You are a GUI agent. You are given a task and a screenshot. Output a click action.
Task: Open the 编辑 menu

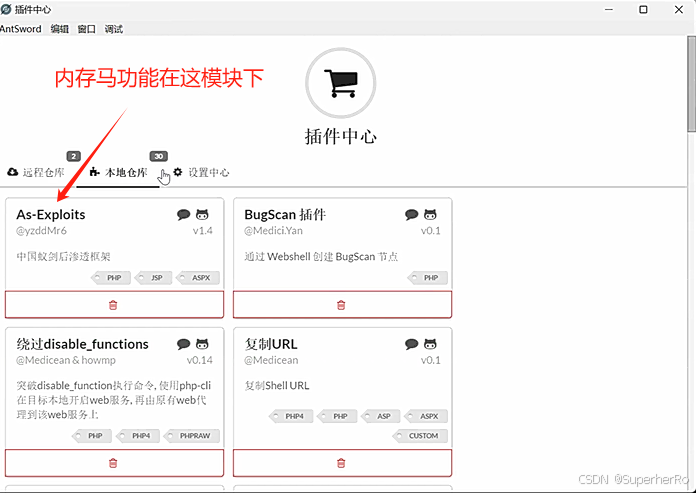[59, 29]
